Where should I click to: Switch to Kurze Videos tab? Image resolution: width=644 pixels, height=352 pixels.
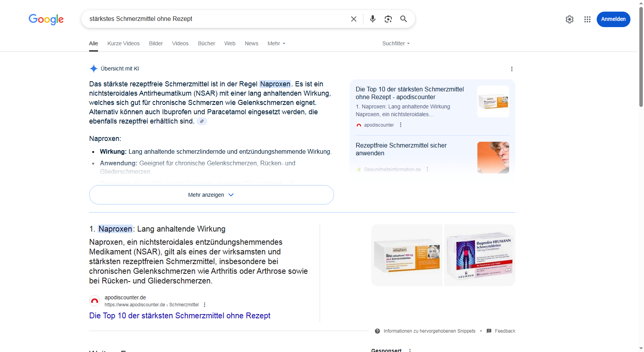pyautogui.click(x=124, y=43)
